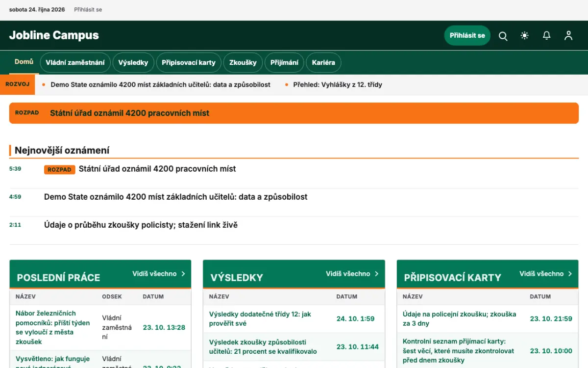Image resolution: width=588 pixels, height=368 pixels.
Task: Click the orange banner headline Státní úřad oznámil
Action: (x=129, y=113)
